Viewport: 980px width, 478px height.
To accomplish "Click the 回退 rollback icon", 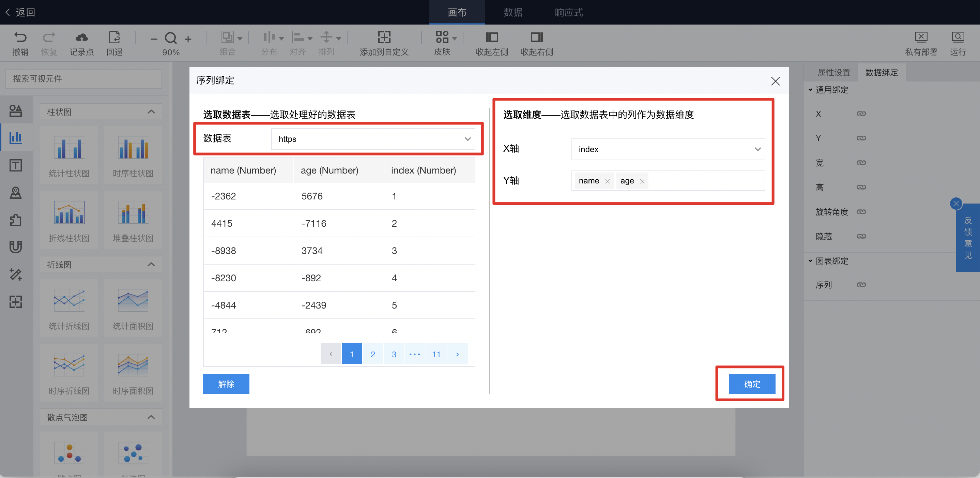I will [114, 37].
